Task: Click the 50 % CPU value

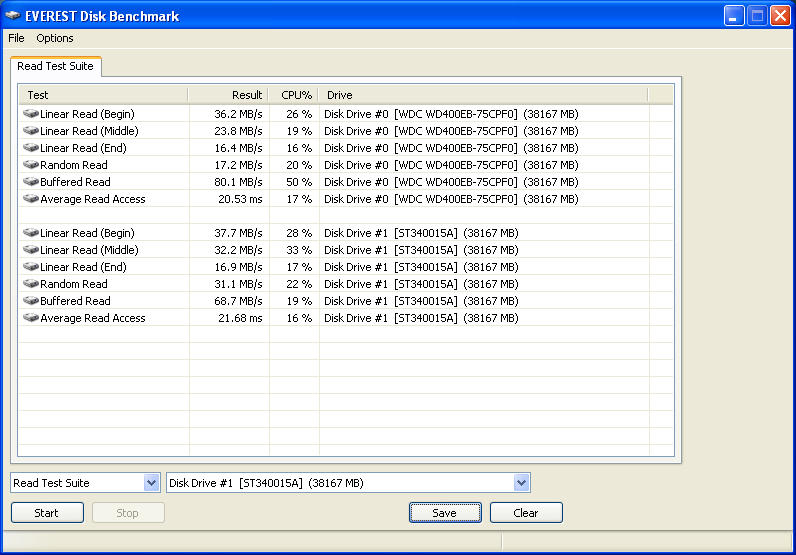Action: [x=299, y=182]
